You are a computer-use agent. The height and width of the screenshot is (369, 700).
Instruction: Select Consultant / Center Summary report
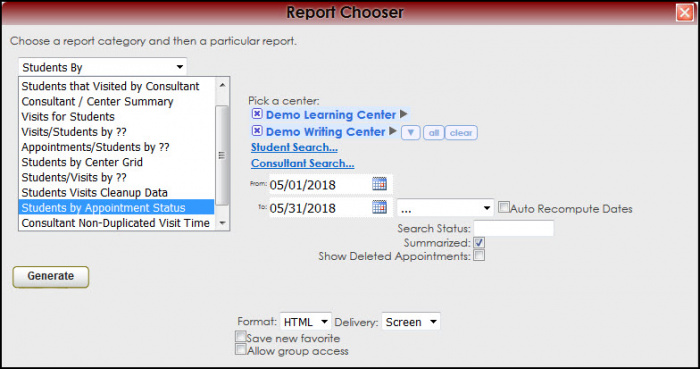point(116,101)
